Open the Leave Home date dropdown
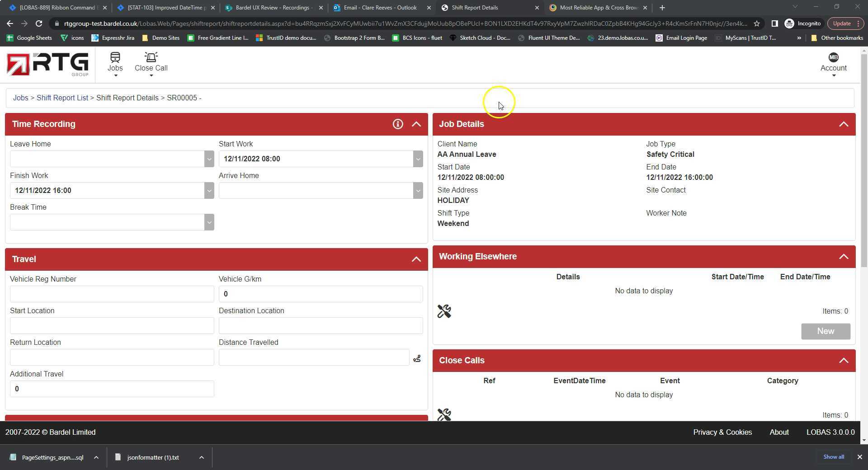This screenshot has width=868, height=470. [209, 159]
